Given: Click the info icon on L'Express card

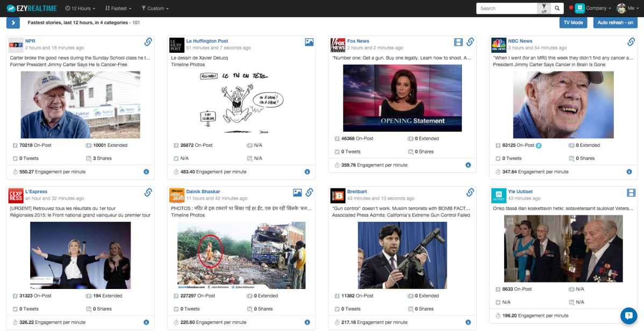Looking at the screenshot, I should point(146,322).
